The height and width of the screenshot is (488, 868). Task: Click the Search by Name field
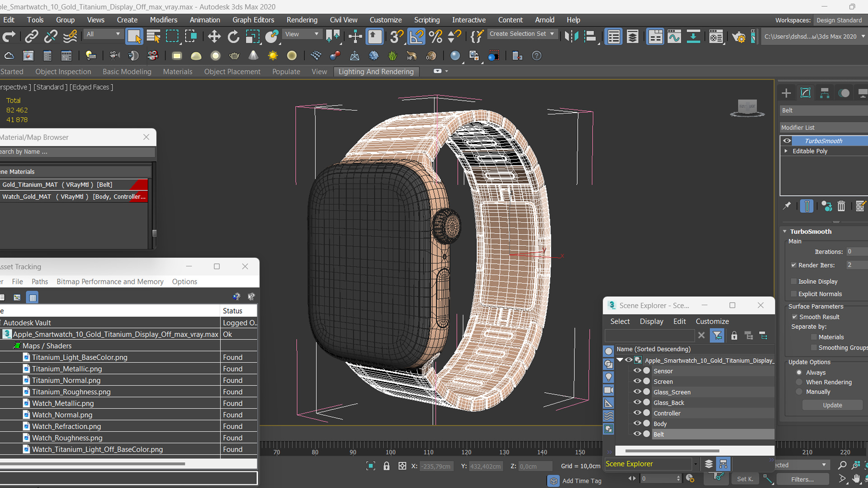point(77,152)
